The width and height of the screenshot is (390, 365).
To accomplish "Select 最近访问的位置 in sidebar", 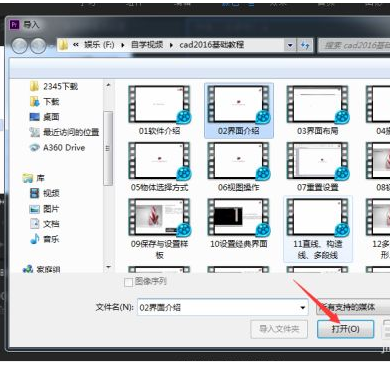I will (x=64, y=132).
